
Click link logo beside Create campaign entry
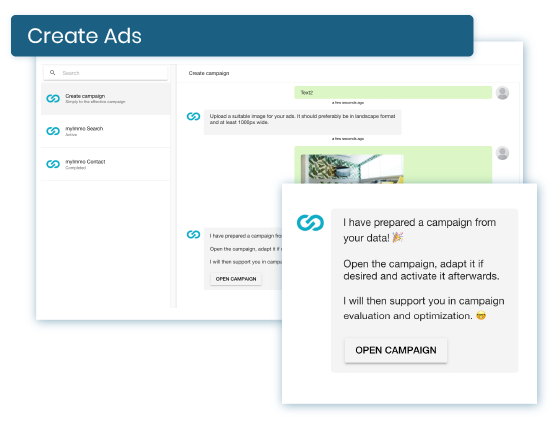(53, 99)
